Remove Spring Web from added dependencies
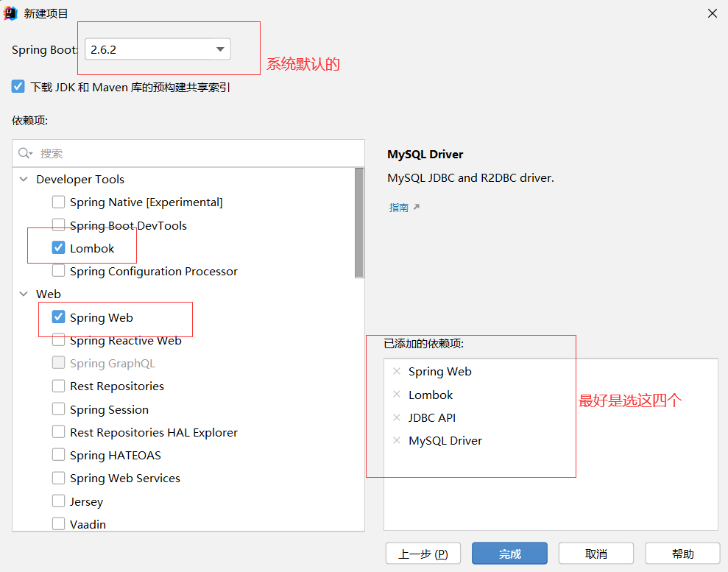 (397, 371)
